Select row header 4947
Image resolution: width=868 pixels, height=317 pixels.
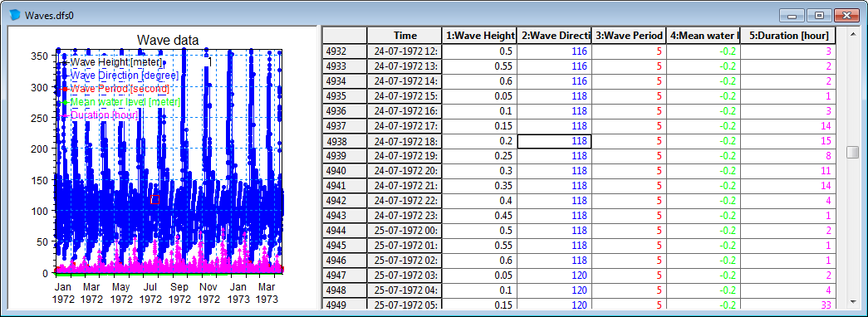point(345,275)
